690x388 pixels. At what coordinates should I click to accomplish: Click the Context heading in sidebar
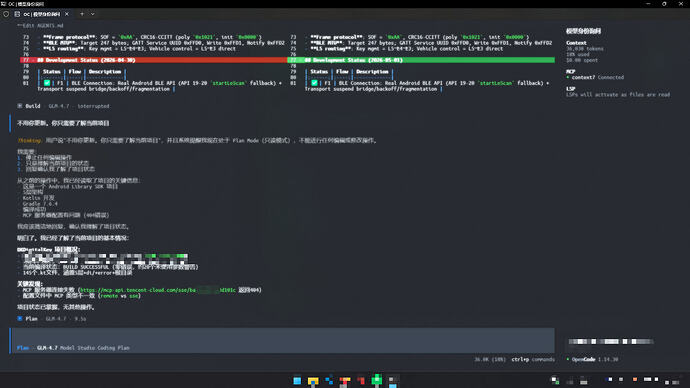click(576, 43)
